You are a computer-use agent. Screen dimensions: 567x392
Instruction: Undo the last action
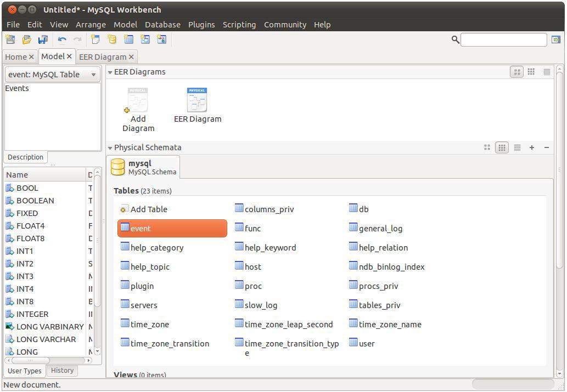coord(62,39)
